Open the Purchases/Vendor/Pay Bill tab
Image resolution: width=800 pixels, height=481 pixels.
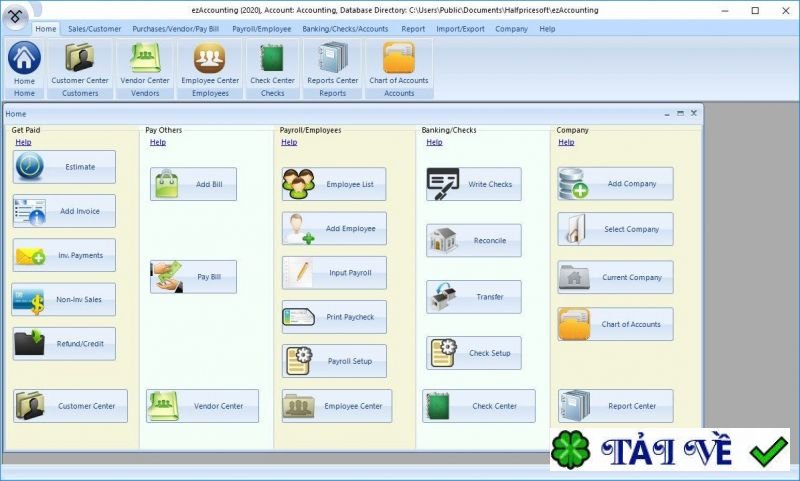point(176,29)
